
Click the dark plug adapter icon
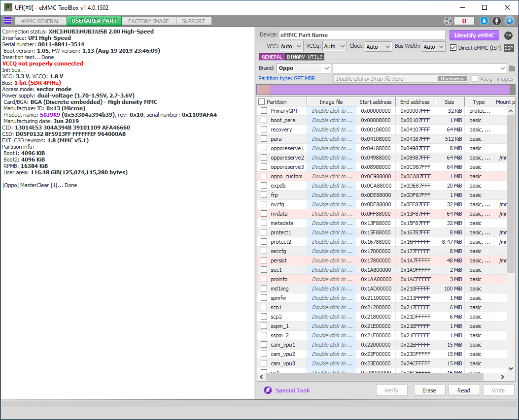pyautogui.click(x=497, y=21)
